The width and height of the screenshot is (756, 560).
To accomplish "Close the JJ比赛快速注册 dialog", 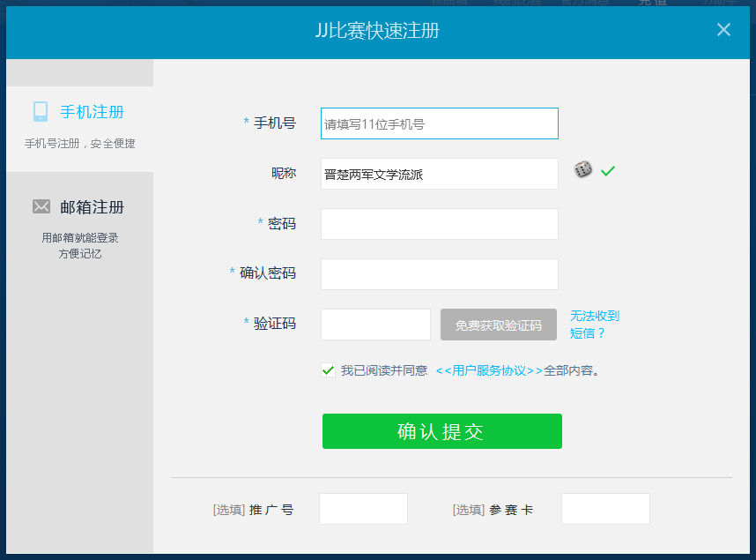I will [723, 29].
